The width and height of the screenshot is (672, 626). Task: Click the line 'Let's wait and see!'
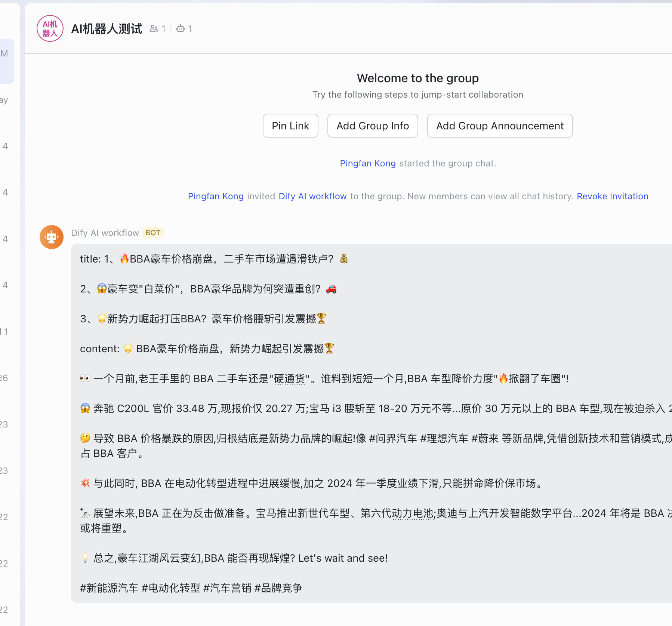(x=343, y=558)
